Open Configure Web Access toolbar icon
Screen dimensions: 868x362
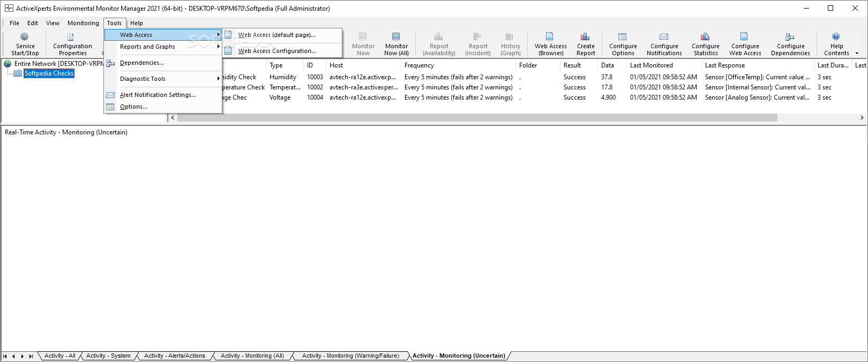click(744, 36)
